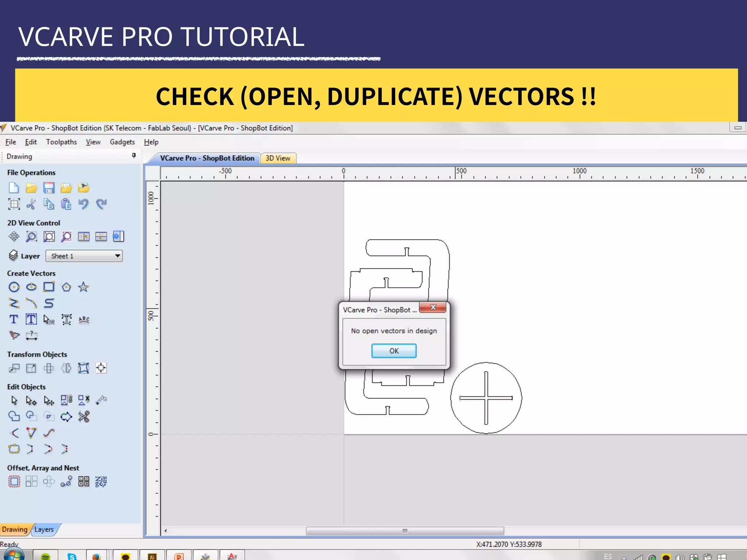The height and width of the screenshot is (560, 747).
Task: Click the Copy icon
Action: point(49,204)
